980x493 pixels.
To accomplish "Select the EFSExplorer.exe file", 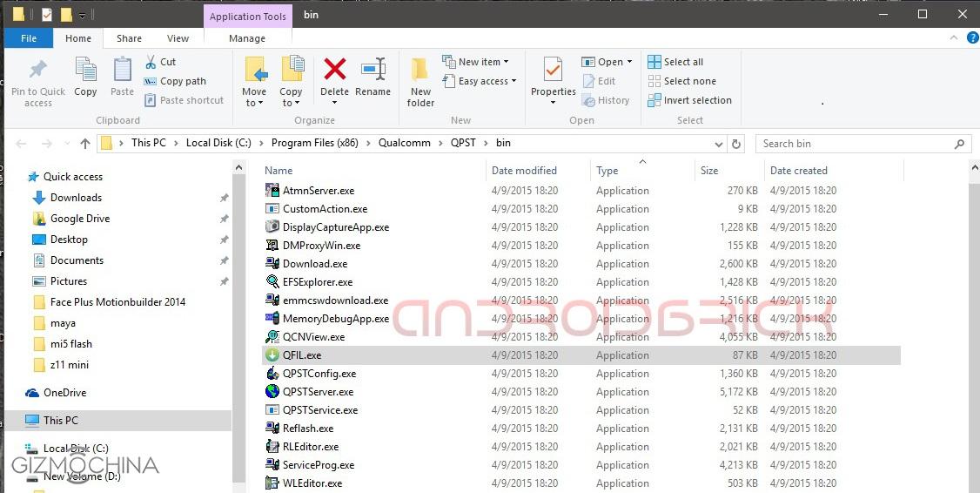I will point(317,282).
